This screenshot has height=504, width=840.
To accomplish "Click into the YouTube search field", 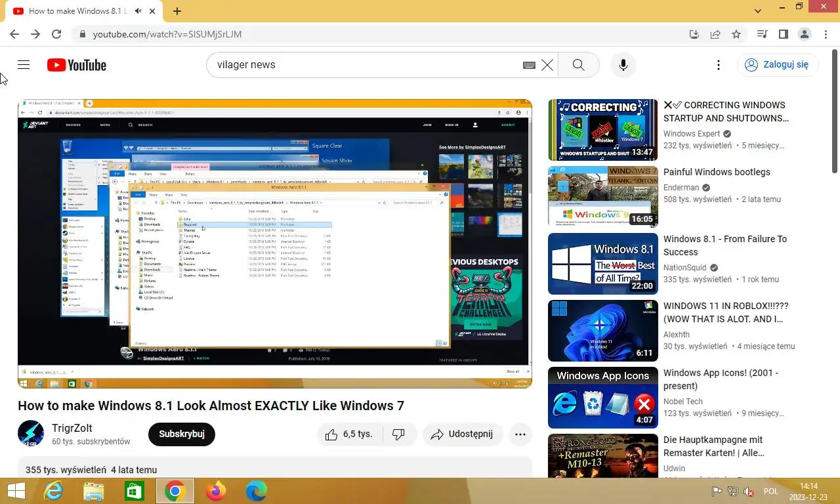I will point(364,65).
